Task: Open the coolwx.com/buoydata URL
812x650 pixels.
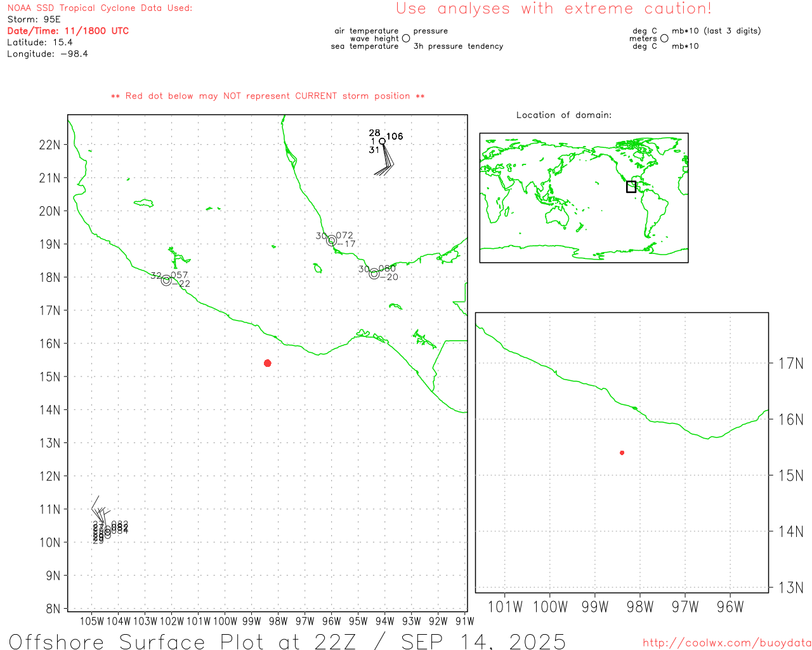Action: point(727,643)
